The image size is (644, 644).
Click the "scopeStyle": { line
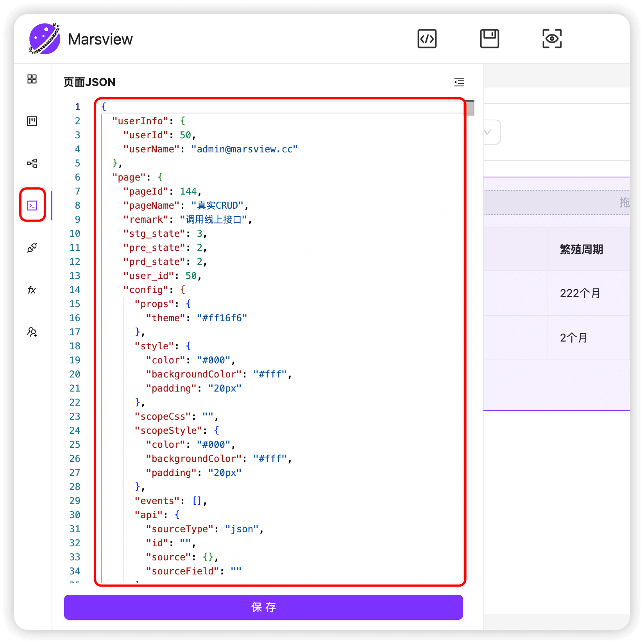point(177,431)
